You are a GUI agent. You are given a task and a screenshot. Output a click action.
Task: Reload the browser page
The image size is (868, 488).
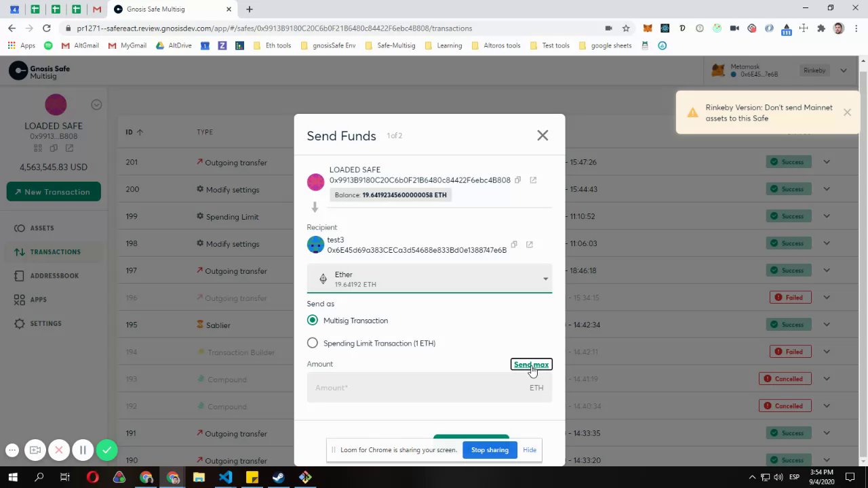(46, 28)
